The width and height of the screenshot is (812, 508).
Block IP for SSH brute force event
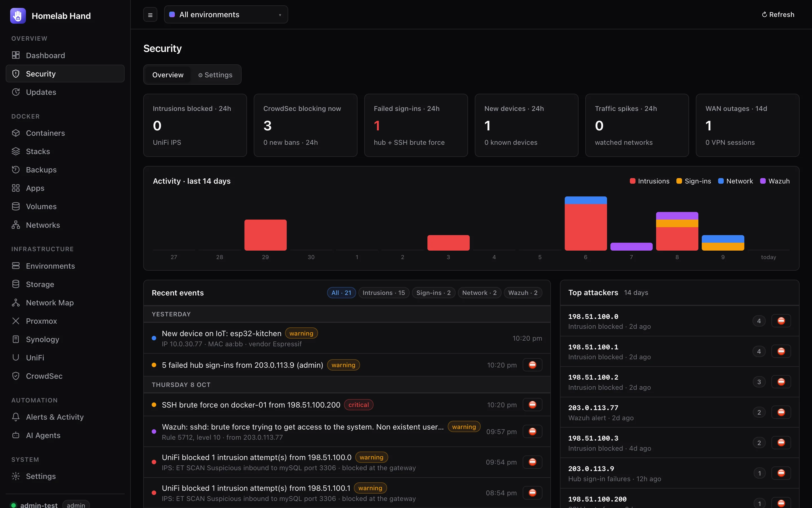click(x=532, y=404)
